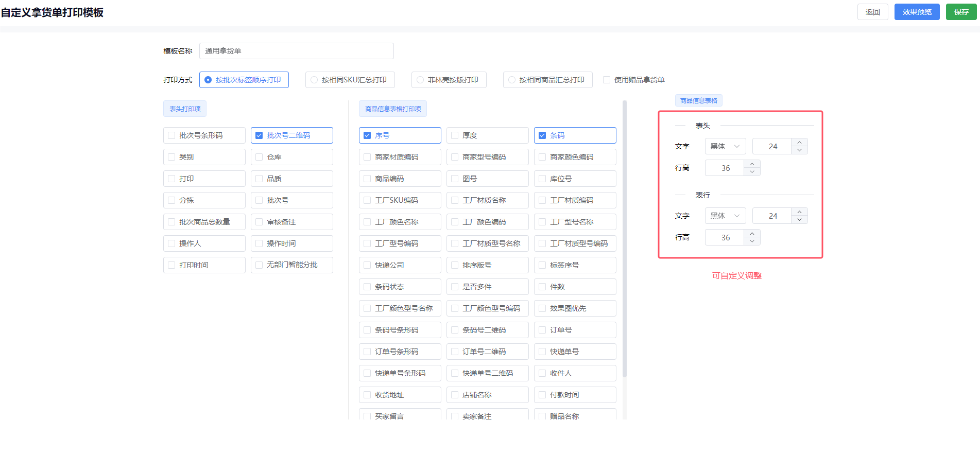980x455 pixels.
Task: Save the template with 保存 button
Action: 961,12
